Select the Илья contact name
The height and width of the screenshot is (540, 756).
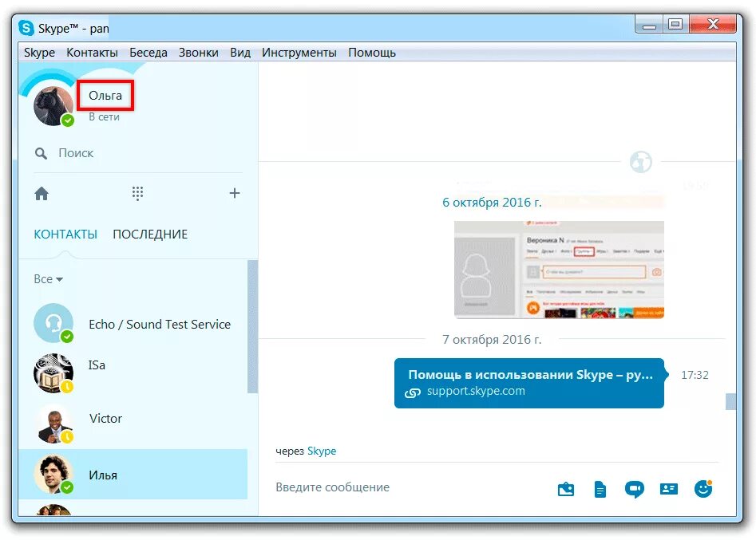[103, 475]
